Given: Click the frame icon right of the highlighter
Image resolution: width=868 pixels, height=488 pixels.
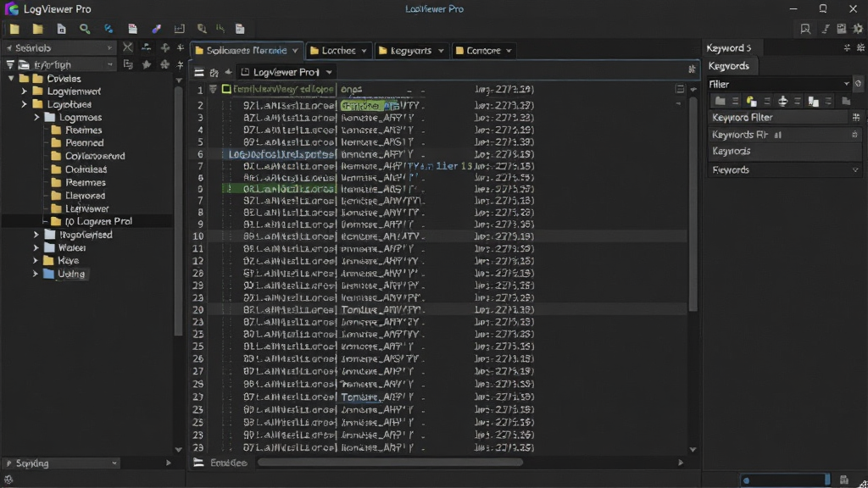Looking at the screenshot, I should pos(180,29).
